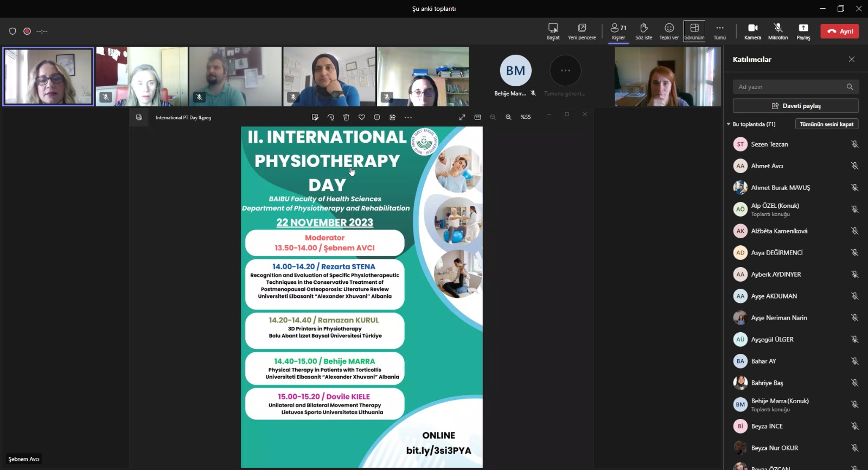This screenshot has height=470, width=868.
Task: Open Tepki ver reactions
Action: pos(669,31)
